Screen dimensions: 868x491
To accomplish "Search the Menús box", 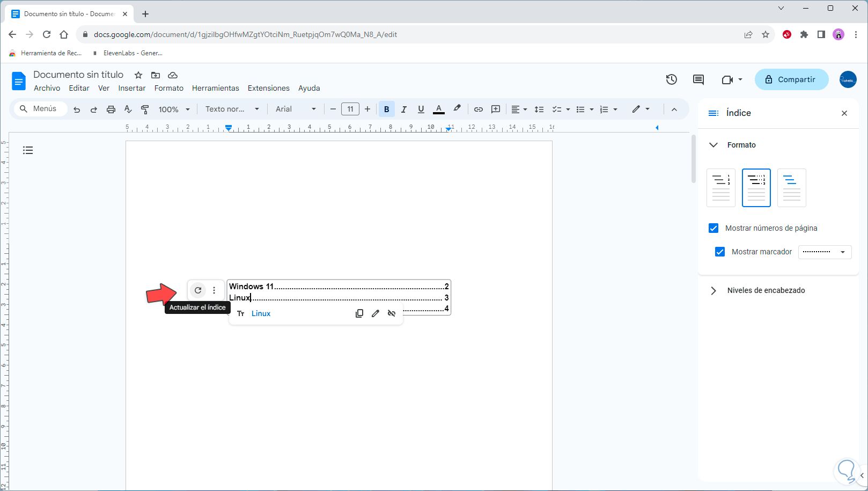I will pos(40,109).
